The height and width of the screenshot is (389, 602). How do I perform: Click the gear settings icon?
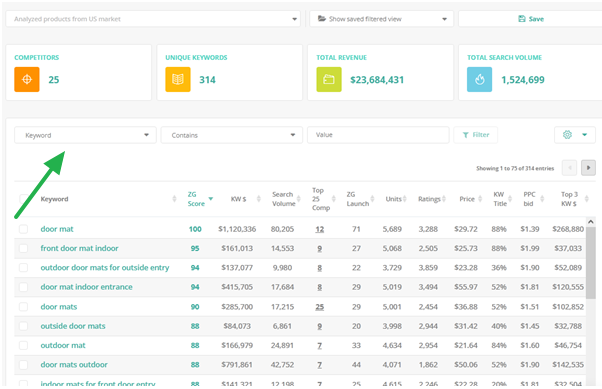(567, 135)
